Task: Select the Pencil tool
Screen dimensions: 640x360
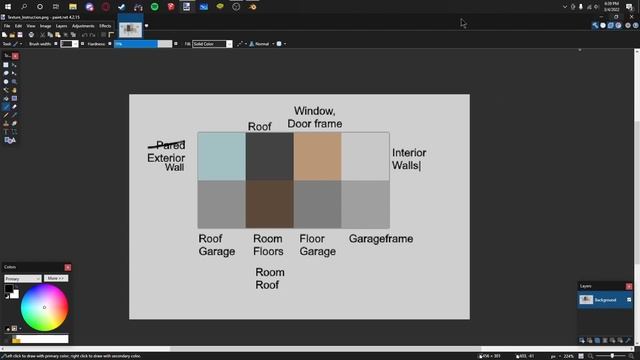Action: click(6, 115)
